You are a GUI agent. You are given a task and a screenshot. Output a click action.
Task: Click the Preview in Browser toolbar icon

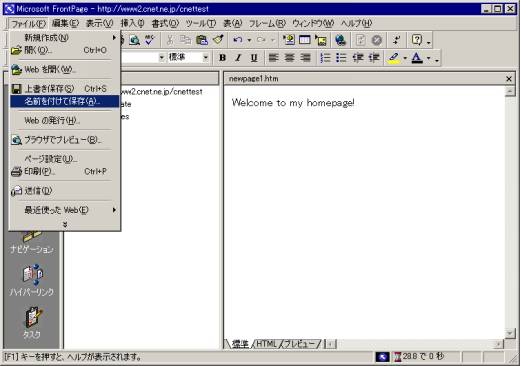[135, 40]
